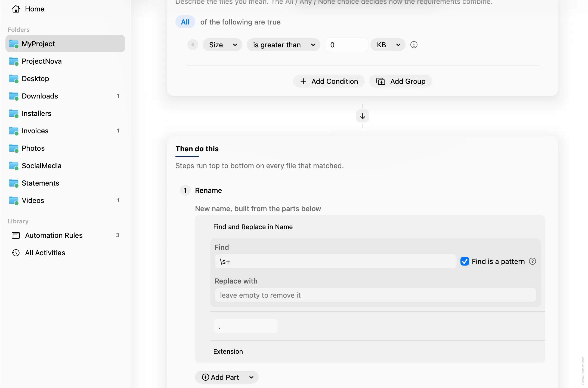Expand the Add Part dropdown arrow
Image resolution: width=588 pixels, height=388 pixels.
251,377
